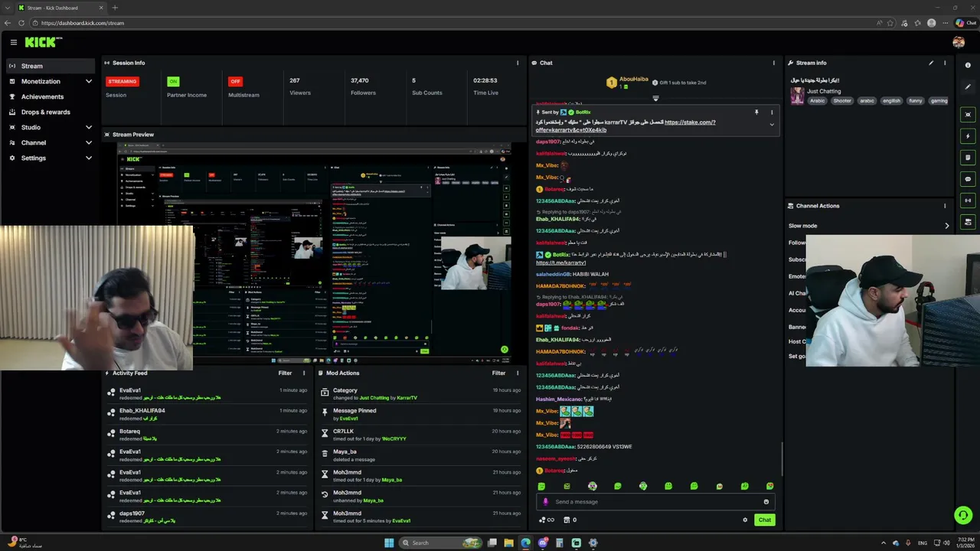The height and width of the screenshot is (551, 980).
Task: Expand the Channel sidebar section
Action: coord(89,142)
